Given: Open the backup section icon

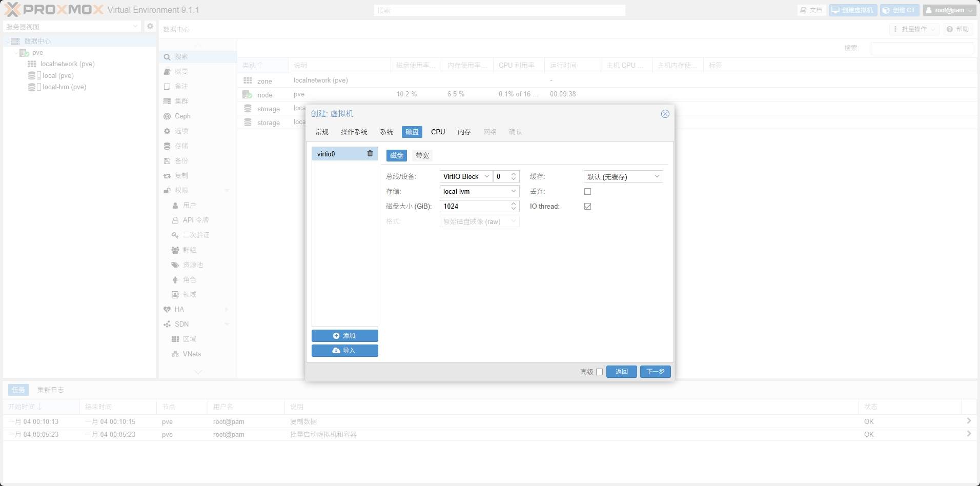Looking at the screenshot, I should click(167, 161).
